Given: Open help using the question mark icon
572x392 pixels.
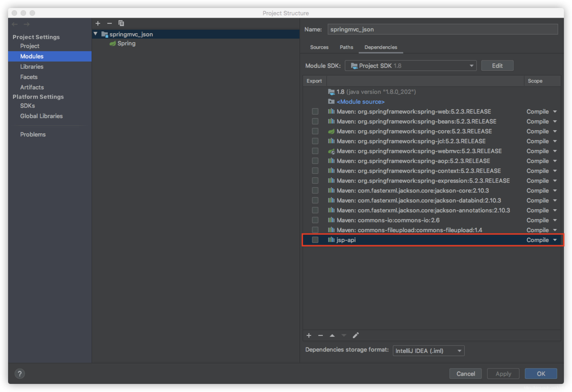Looking at the screenshot, I should tap(20, 373).
